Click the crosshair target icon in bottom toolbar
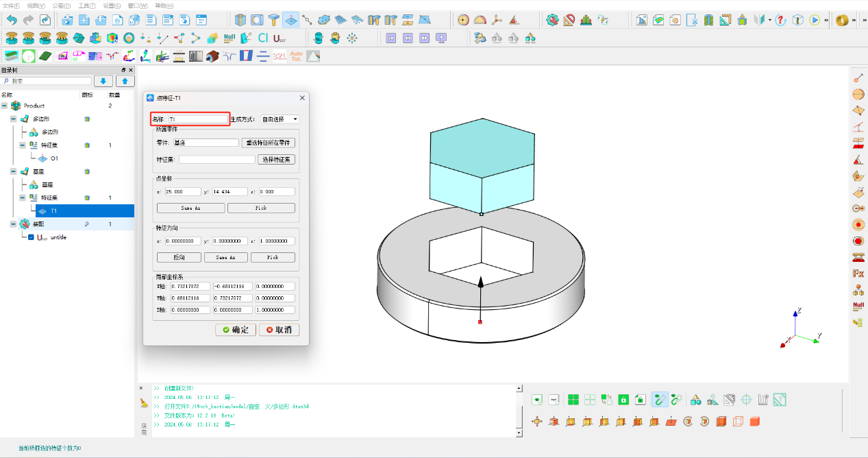Image resolution: width=868 pixels, height=458 pixels. coord(745,399)
